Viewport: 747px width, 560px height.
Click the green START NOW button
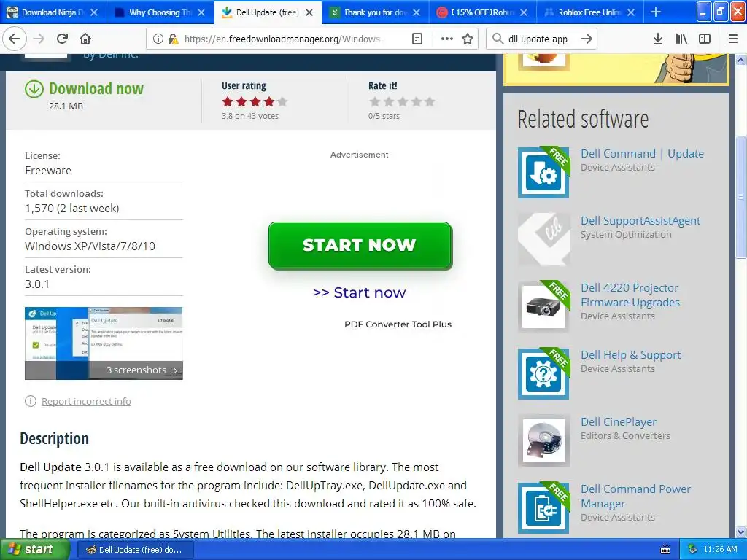coord(360,245)
